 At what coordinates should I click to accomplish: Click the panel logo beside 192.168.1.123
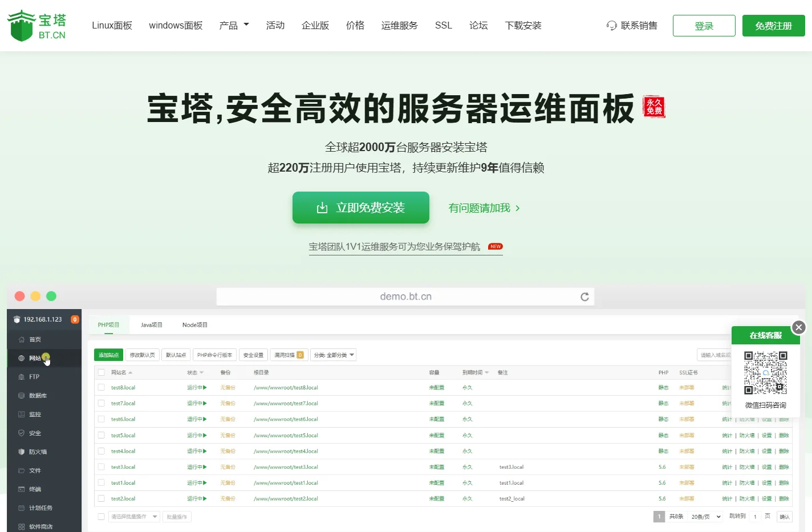point(17,319)
